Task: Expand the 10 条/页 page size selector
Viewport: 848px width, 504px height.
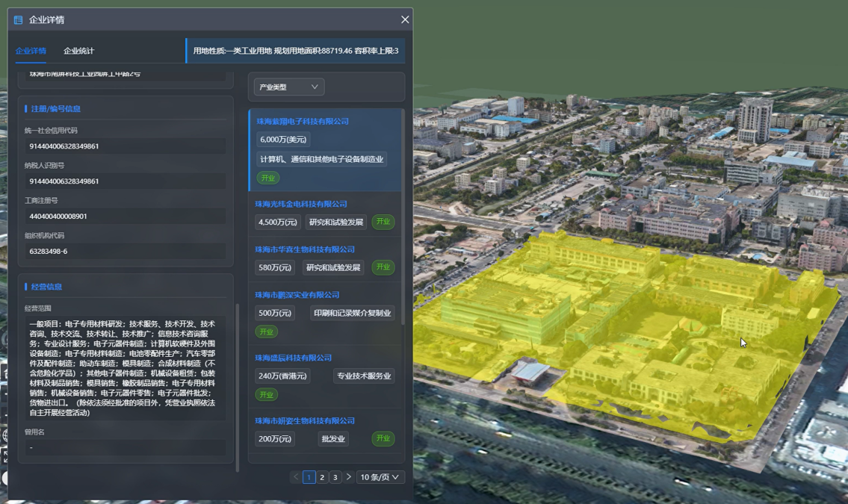Action: [x=381, y=477]
